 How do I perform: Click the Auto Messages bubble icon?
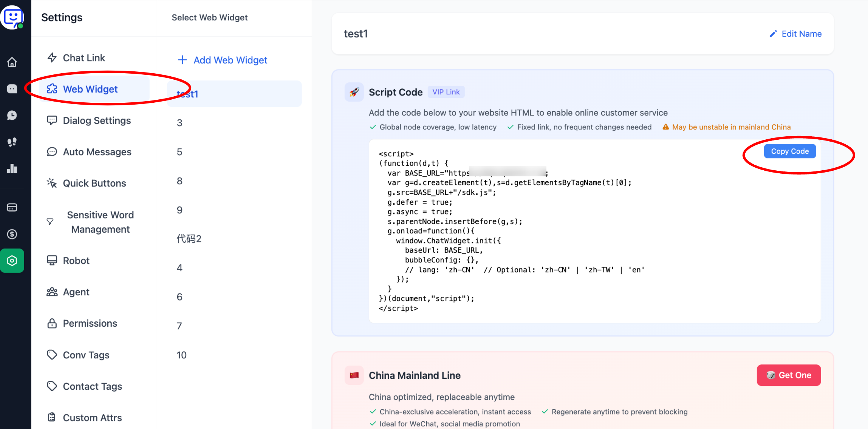52,151
